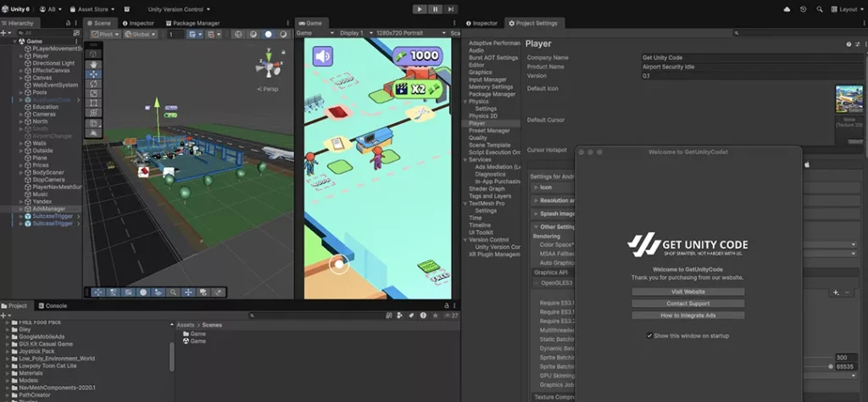
Task: Select Quality in Project Settings list
Action: point(478,138)
